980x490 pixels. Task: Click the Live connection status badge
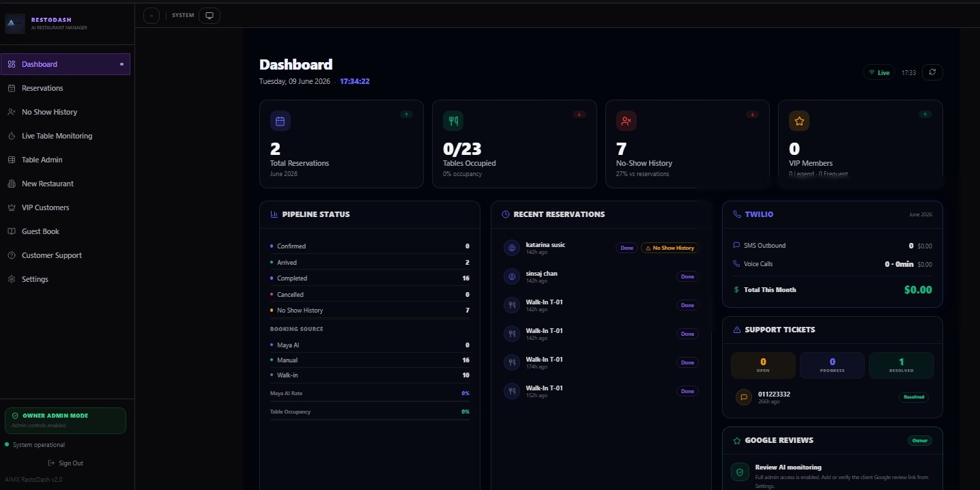879,72
